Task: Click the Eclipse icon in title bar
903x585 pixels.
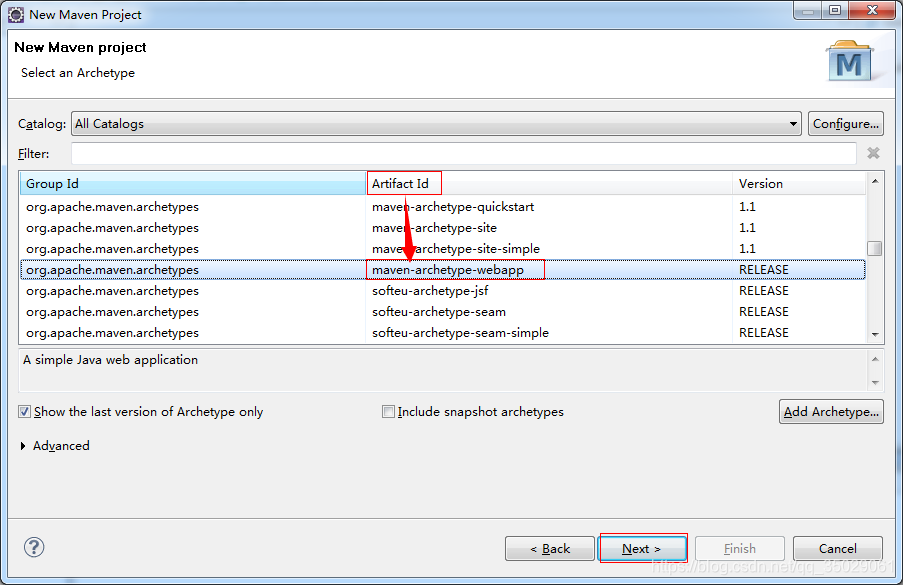Action: point(16,14)
